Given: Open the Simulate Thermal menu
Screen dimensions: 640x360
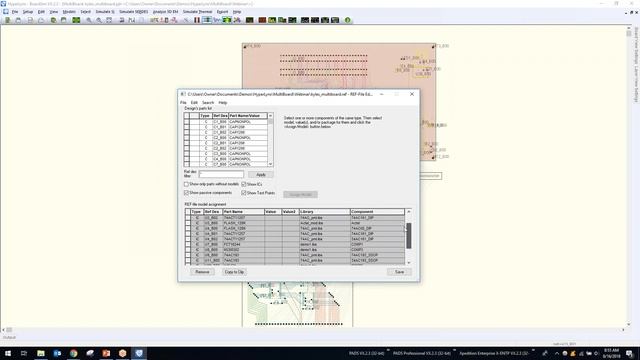Looking at the screenshot, I should [198, 12].
